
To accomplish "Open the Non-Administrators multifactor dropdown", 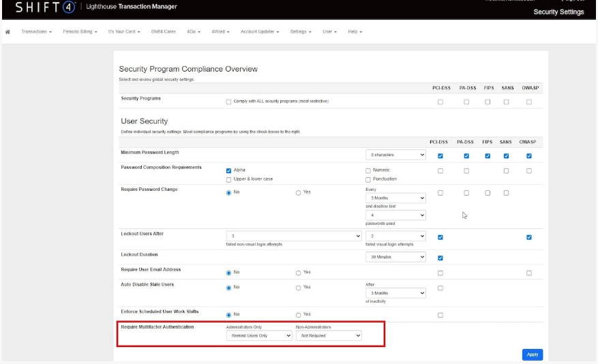I will [x=329, y=335].
